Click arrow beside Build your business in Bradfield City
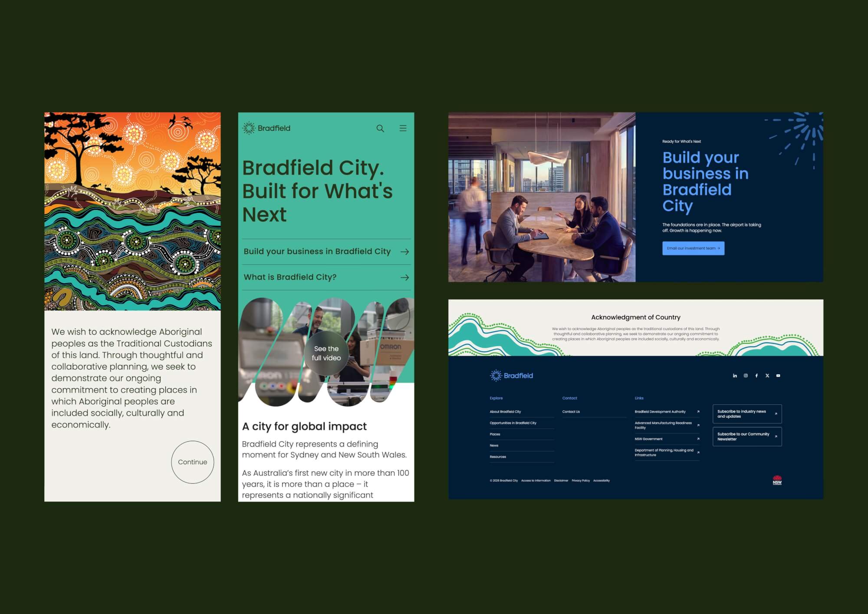868x614 pixels. point(404,252)
